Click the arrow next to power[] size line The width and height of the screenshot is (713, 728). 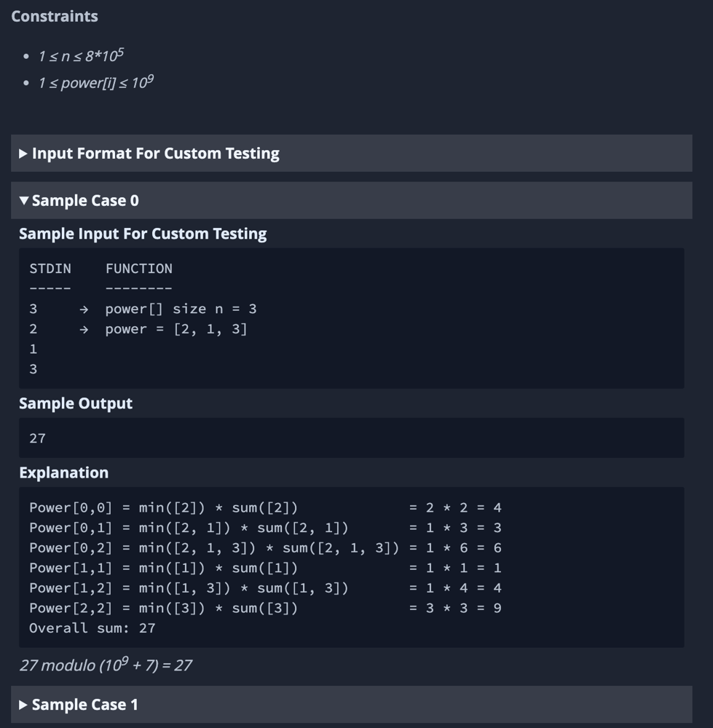pos(84,309)
